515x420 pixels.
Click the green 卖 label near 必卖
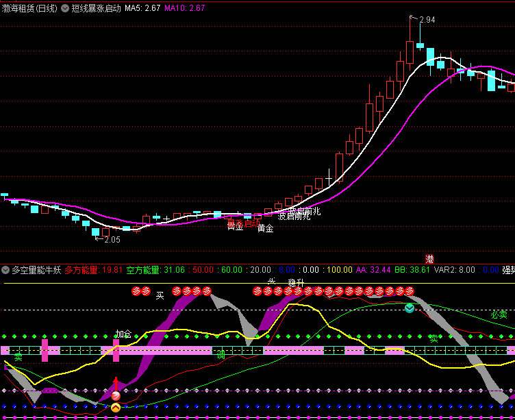coord(434,338)
